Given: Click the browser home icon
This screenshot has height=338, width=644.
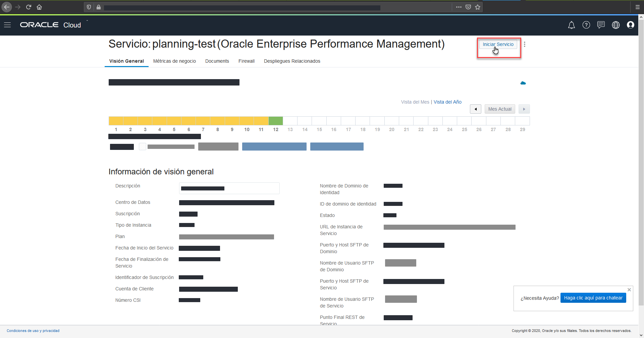Looking at the screenshot, I should point(39,7).
